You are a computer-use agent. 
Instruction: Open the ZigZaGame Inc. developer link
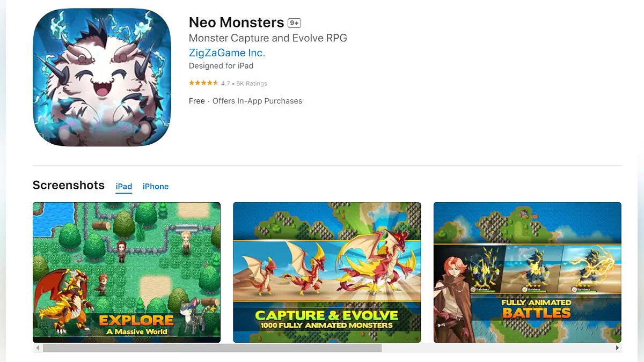227,53
